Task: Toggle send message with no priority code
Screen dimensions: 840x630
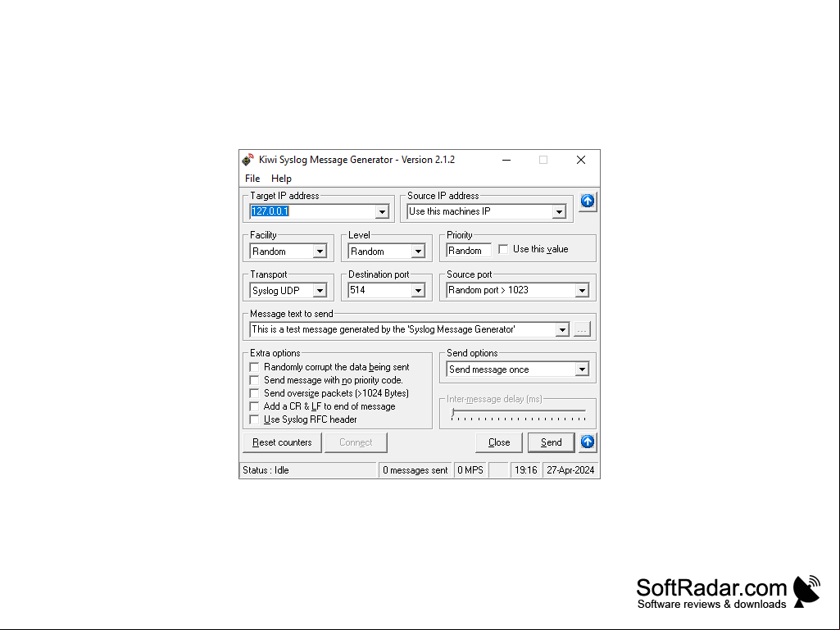Action: coord(255,380)
